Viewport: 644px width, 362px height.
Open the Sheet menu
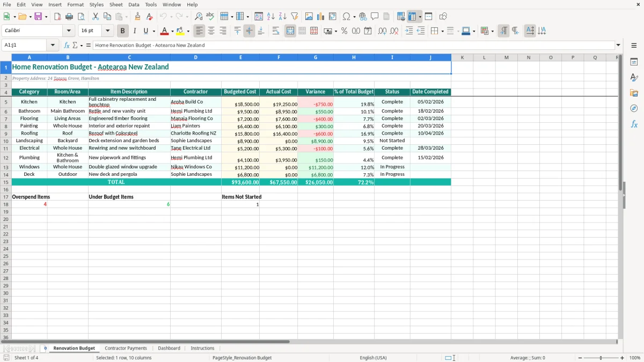(116, 4)
